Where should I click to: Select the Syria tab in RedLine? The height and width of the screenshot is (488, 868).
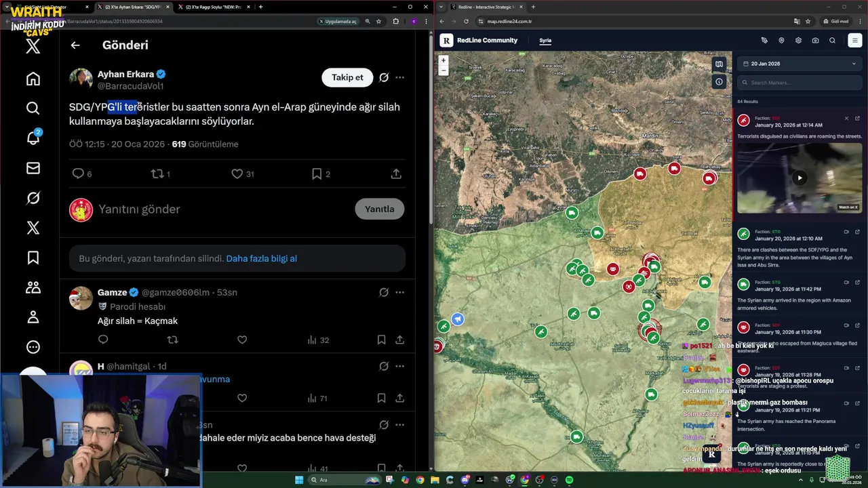pos(545,40)
